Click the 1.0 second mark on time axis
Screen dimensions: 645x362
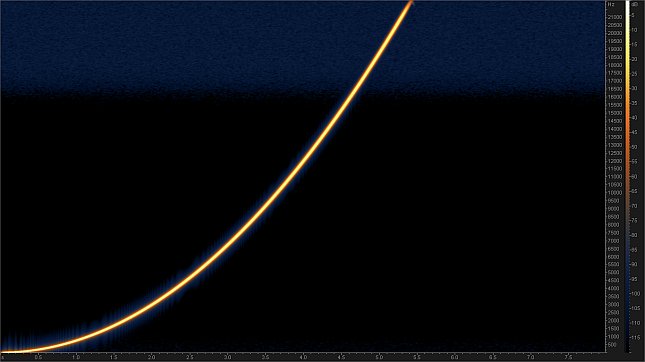pos(76,357)
